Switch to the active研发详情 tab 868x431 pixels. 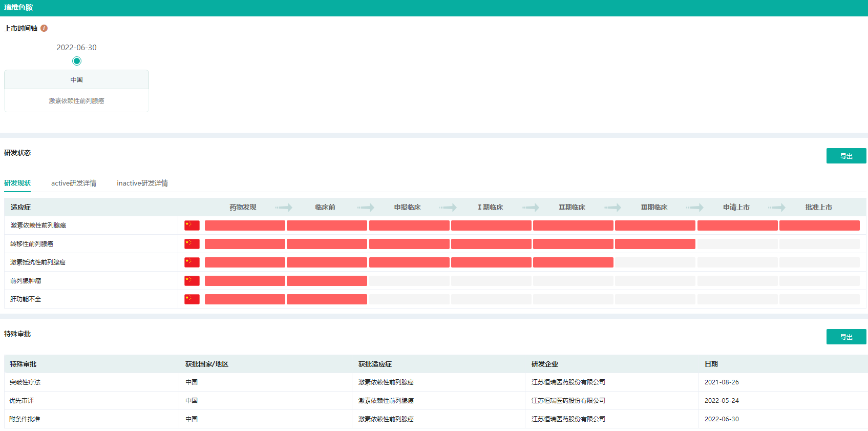coord(74,183)
